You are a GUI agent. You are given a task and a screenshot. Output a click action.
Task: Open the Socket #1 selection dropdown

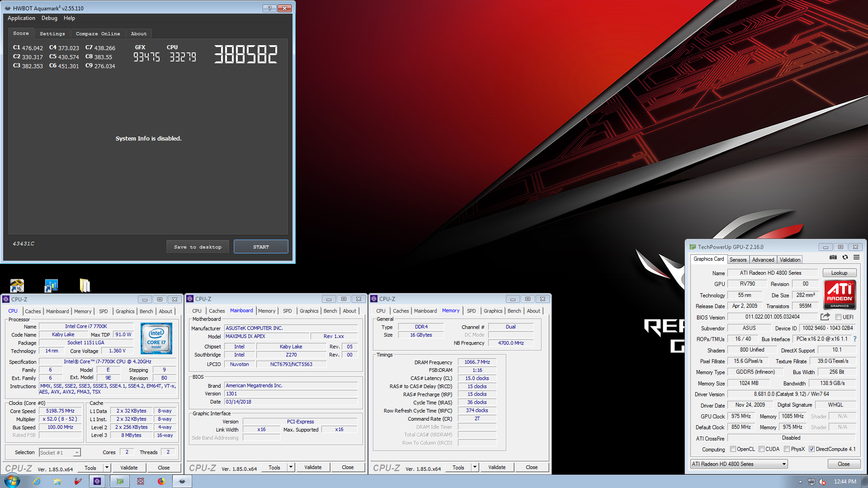[x=60, y=452]
